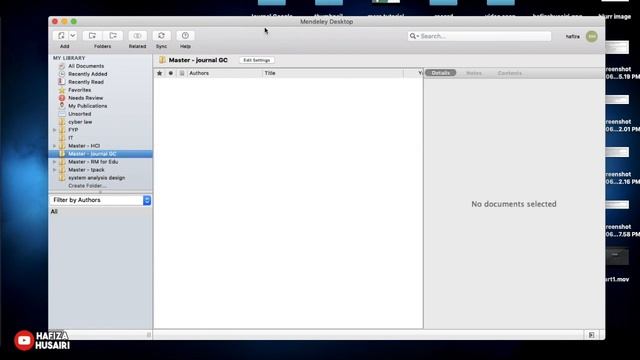Sort by the Authors column header
The height and width of the screenshot is (360, 640).
coord(224,73)
